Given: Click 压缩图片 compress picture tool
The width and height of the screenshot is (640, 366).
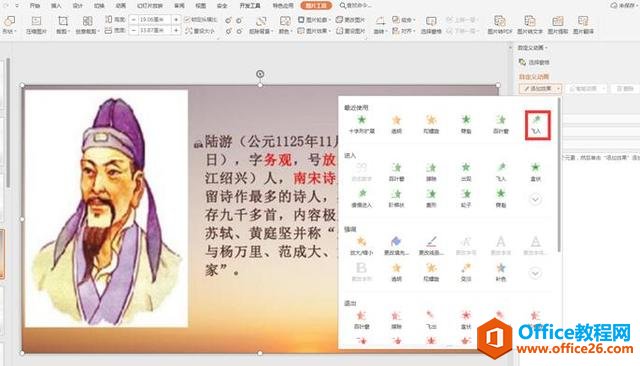Looking at the screenshot, I should (36, 25).
